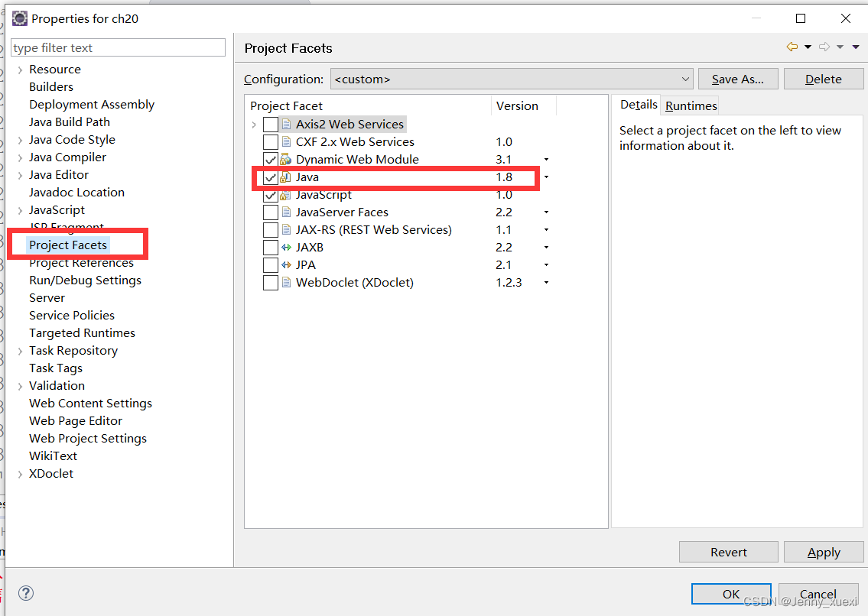Open the Web Page Editor page
The image size is (868, 616).
[x=76, y=420]
